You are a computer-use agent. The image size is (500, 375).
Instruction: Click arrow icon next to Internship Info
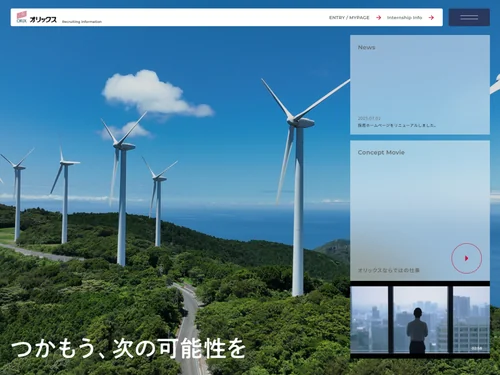(431, 17)
